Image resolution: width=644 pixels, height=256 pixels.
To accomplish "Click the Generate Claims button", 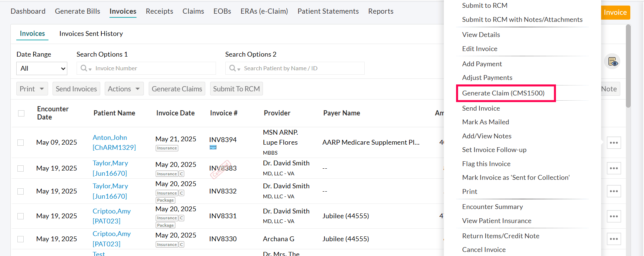I will point(177,89).
